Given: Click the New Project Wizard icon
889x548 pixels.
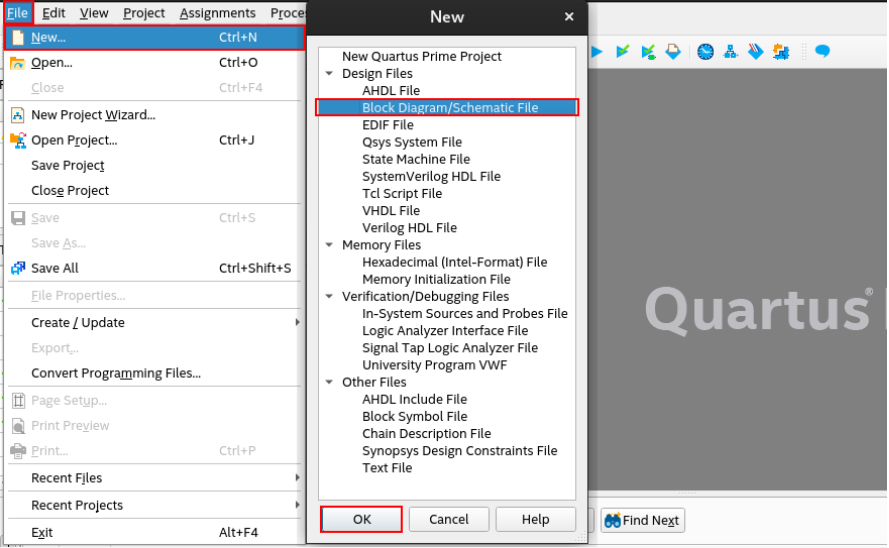Looking at the screenshot, I should click(18, 115).
